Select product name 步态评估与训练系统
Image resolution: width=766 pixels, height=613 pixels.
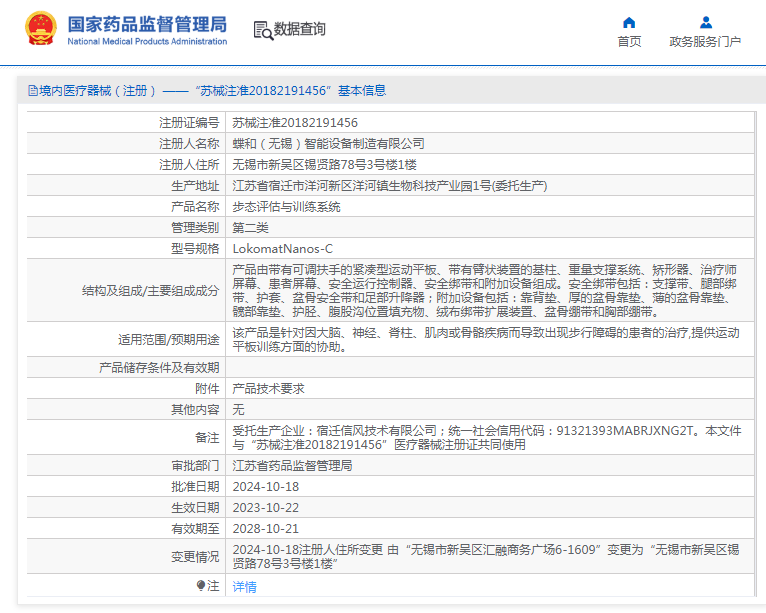click(286, 207)
